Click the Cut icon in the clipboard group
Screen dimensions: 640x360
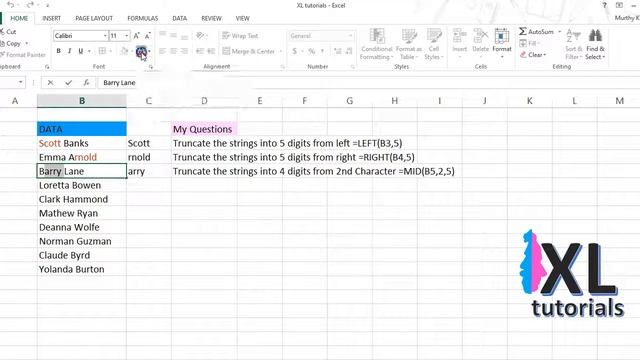point(2,31)
